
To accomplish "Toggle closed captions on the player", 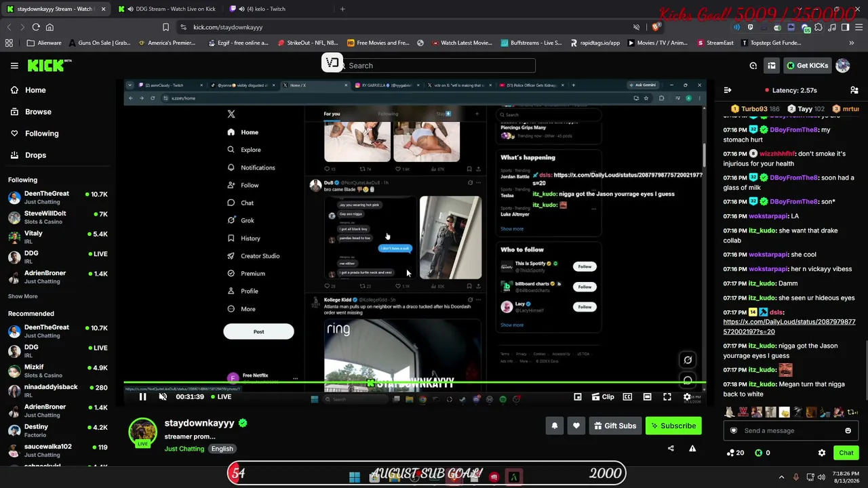I will point(627,396).
